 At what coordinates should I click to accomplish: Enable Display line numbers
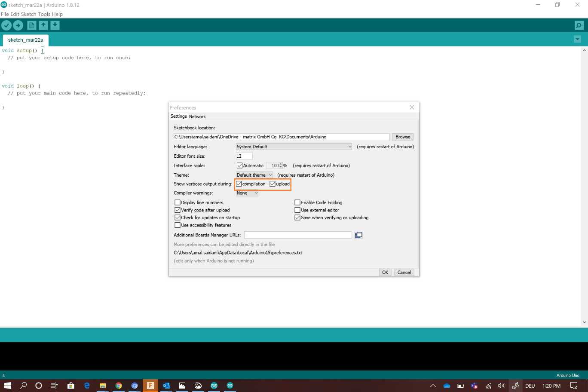[x=177, y=202]
